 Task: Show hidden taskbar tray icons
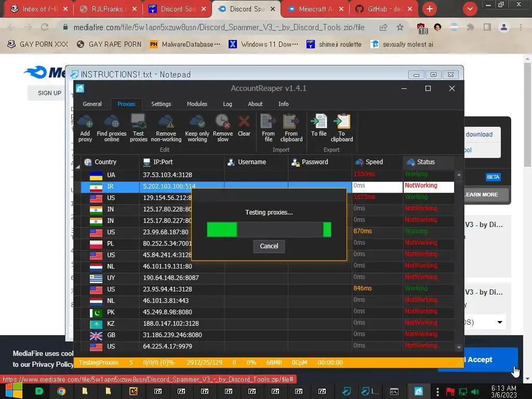(437, 392)
